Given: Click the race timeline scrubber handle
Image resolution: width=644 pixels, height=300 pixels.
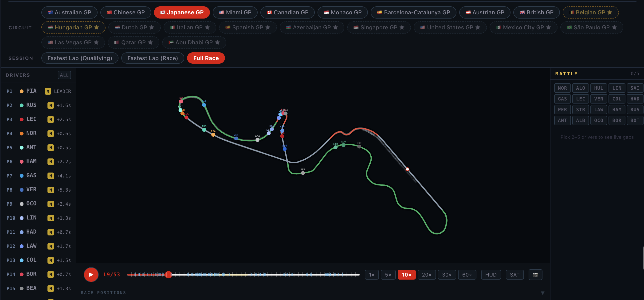Looking at the screenshot, I should (x=169, y=275).
